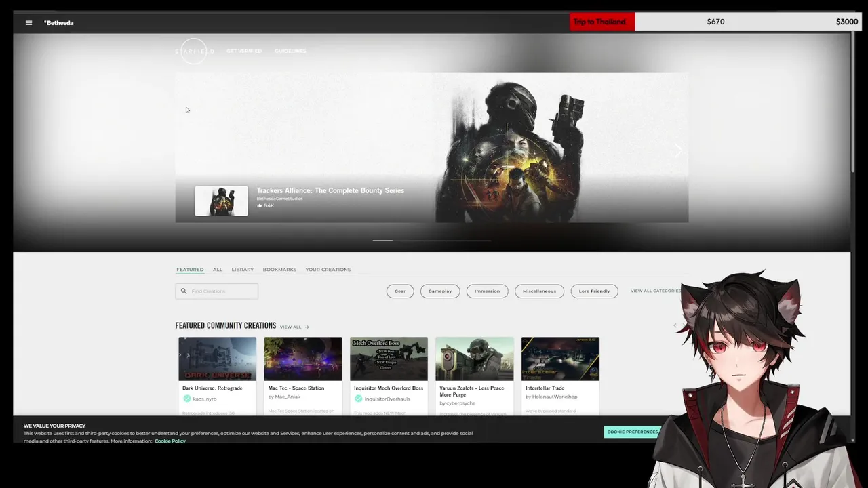
Task: Open the Mac Tec - Space Station thumbnail
Action: 303,359
